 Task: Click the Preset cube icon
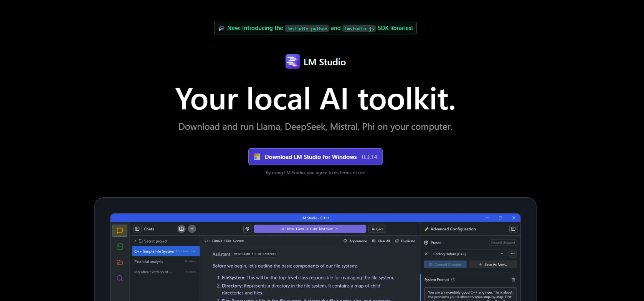(x=426, y=243)
